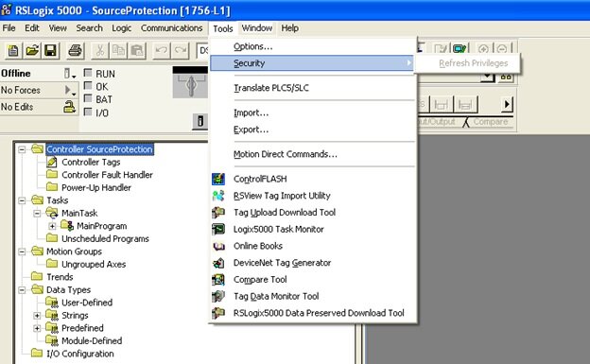Collapse the Controller SourceProtection tree node
Image resolution: width=590 pixels, height=364 pixels.
click(x=22, y=149)
